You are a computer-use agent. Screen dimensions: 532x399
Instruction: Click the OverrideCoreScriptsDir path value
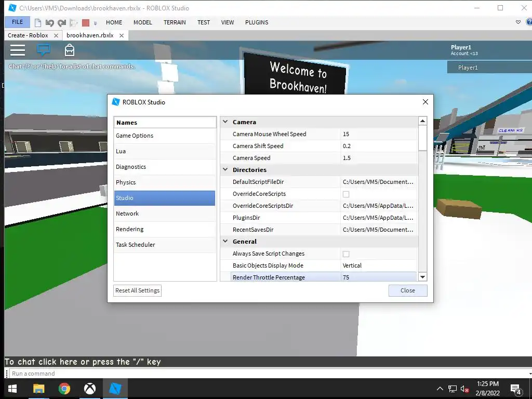[x=379, y=206]
